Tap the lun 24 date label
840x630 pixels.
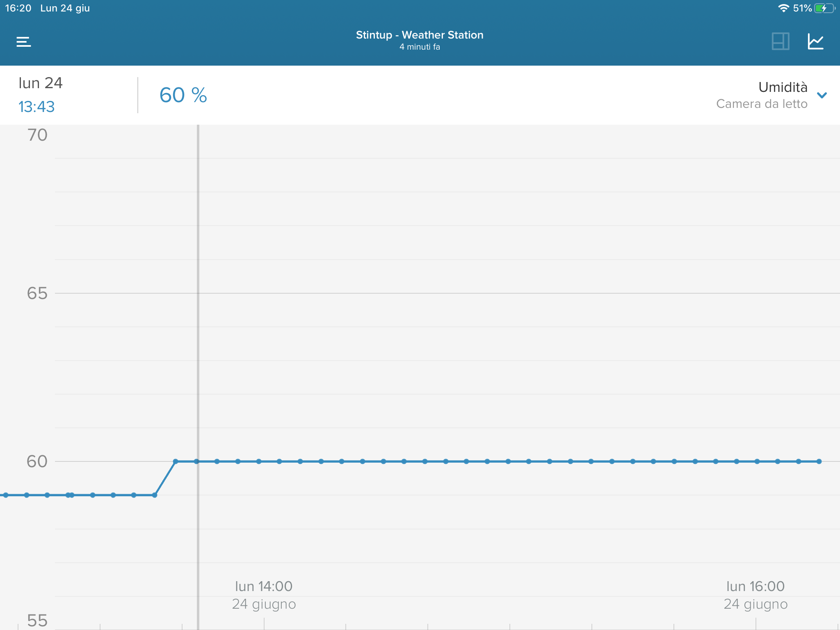(41, 83)
